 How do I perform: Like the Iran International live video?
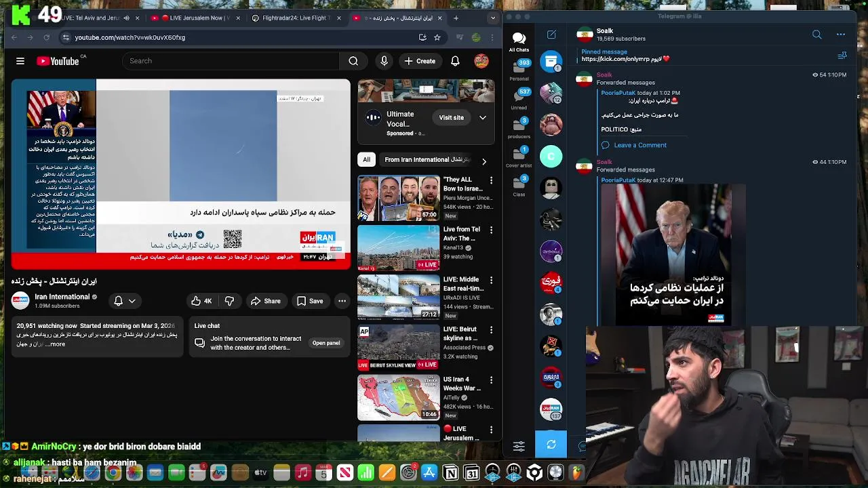point(202,301)
